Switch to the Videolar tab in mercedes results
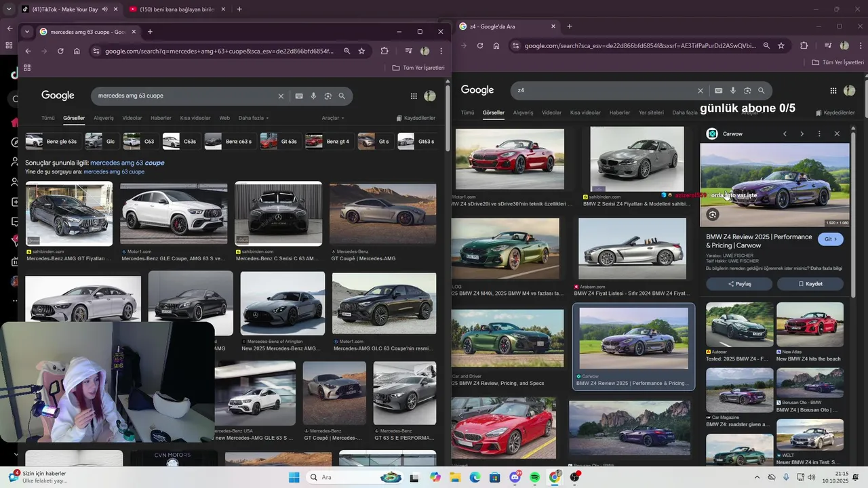This screenshot has width=868, height=488. coord(132,118)
